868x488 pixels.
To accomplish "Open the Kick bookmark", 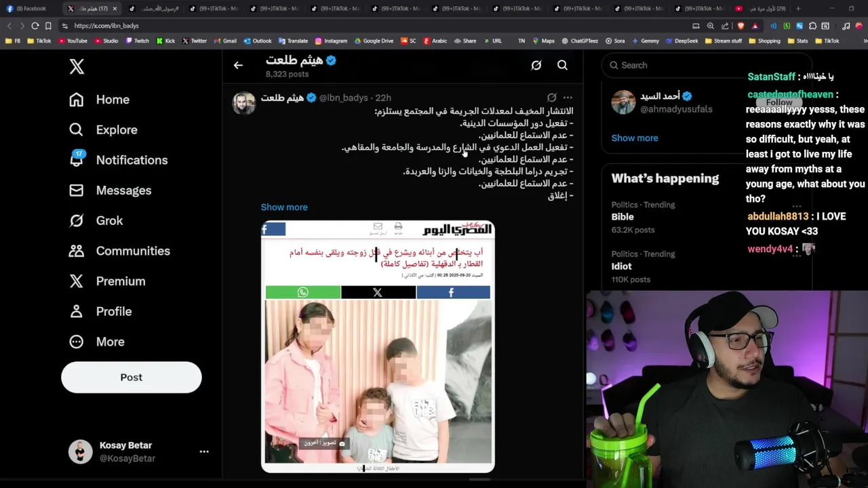I will click(x=166, y=41).
